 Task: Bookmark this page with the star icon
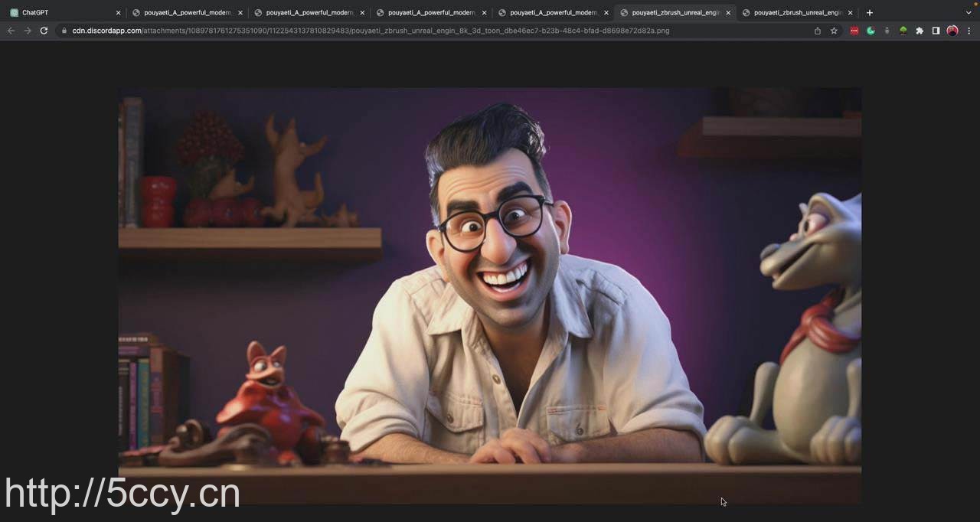[x=834, y=31]
